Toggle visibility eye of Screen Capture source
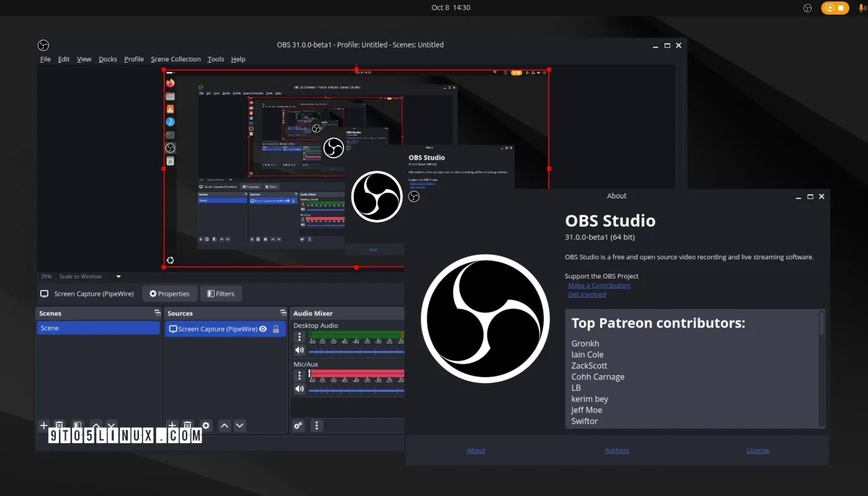Image resolution: width=868 pixels, height=496 pixels. pos(263,329)
